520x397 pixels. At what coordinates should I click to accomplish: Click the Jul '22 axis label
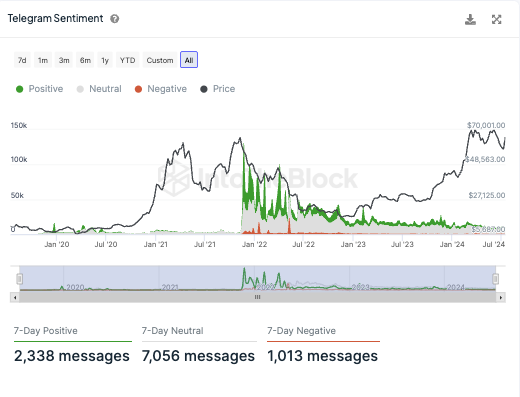tap(304, 244)
